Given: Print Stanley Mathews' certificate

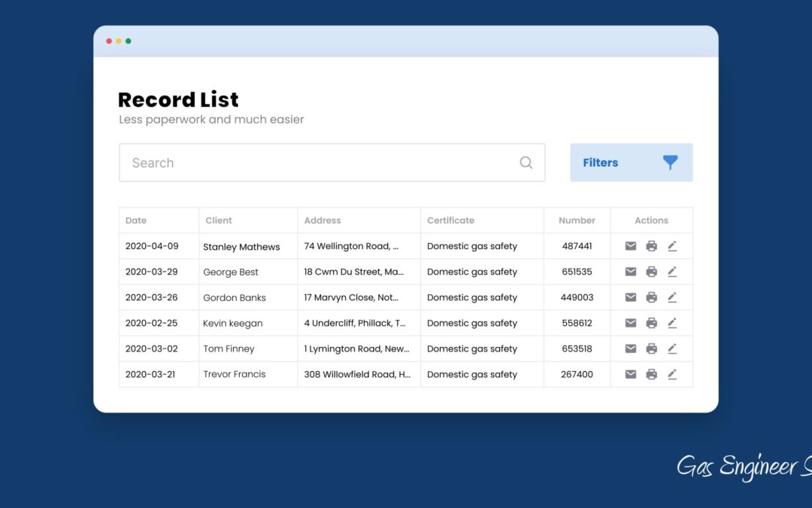Looking at the screenshot, I should [651, 246].
